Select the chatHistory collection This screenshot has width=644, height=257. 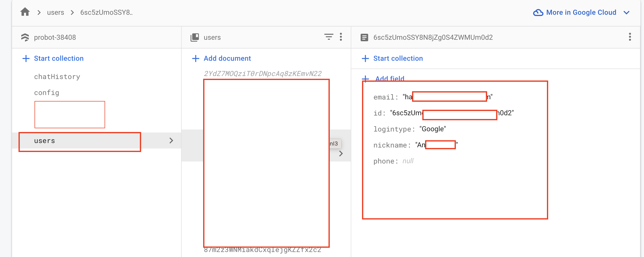57,76
